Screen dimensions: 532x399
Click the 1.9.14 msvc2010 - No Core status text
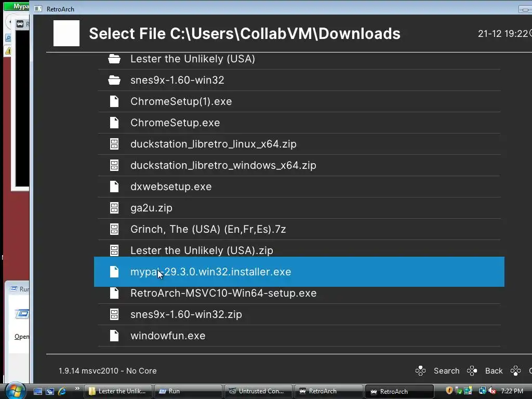coord(108,371)
